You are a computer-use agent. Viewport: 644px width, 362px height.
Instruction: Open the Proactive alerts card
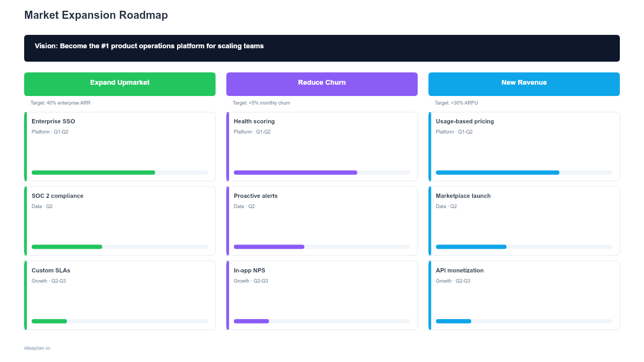coord(321,220)
